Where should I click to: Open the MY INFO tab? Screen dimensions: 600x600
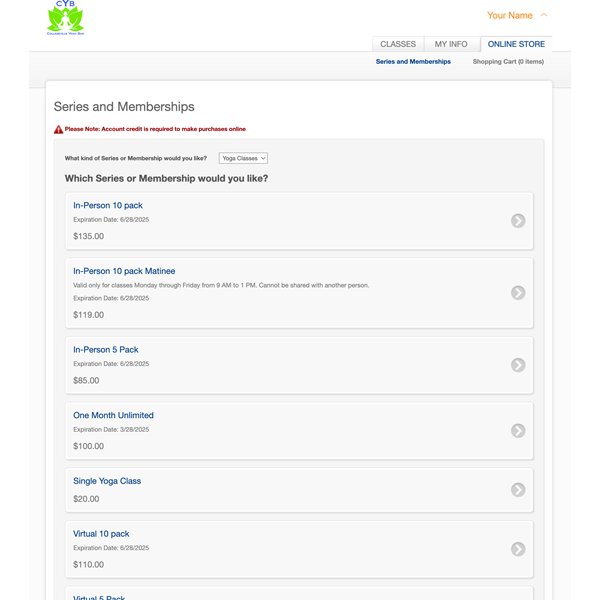(451, 44)
